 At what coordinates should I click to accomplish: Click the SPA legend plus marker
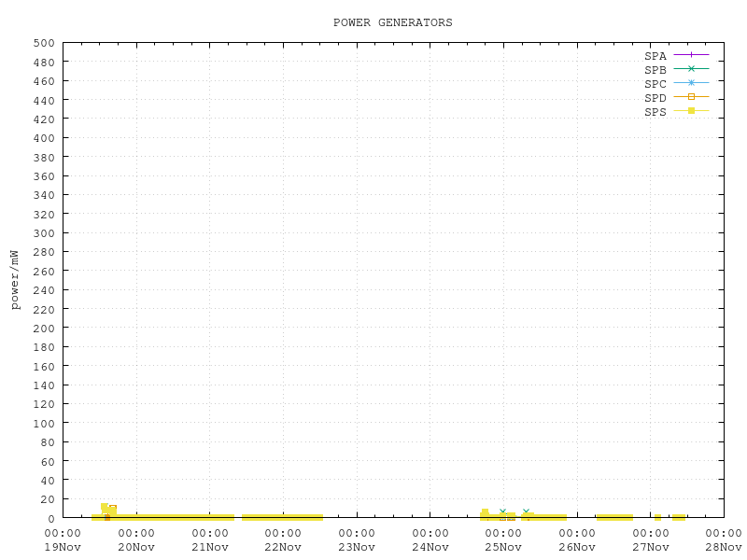tap(691, 55)
